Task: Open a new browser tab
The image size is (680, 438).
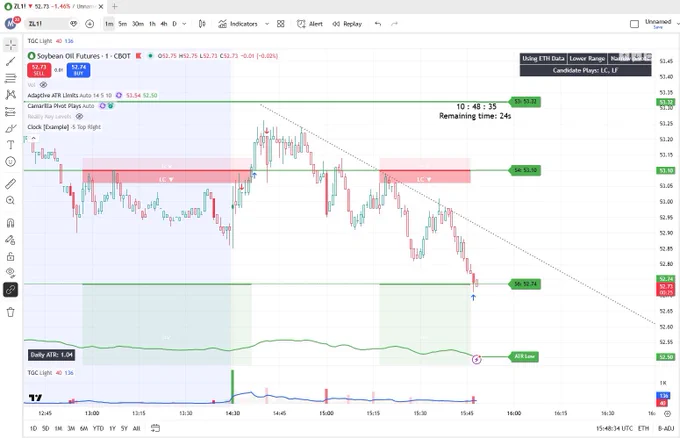Action: coord(115,7)
